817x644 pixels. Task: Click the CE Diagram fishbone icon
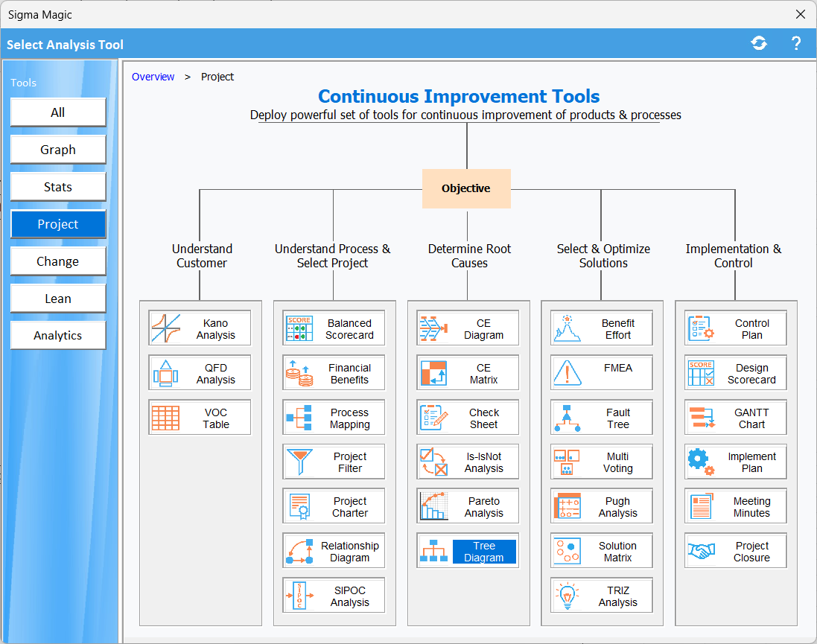[x=433, y=328]
